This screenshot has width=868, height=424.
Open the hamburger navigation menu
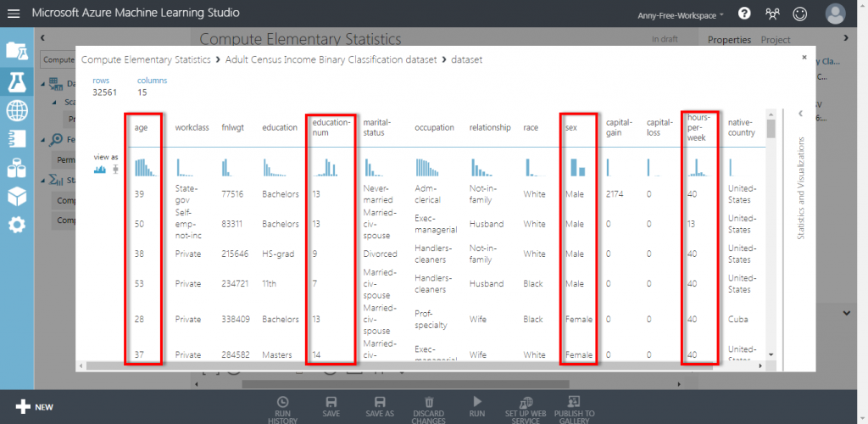click(14, 14)
